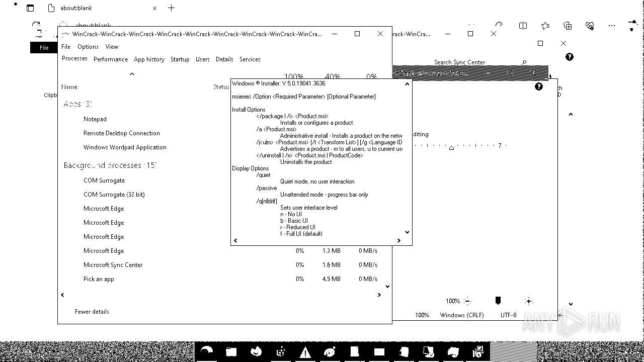Open File Explorer from the taskbar
Screen dimensions: 644x362
coord(231,351)
